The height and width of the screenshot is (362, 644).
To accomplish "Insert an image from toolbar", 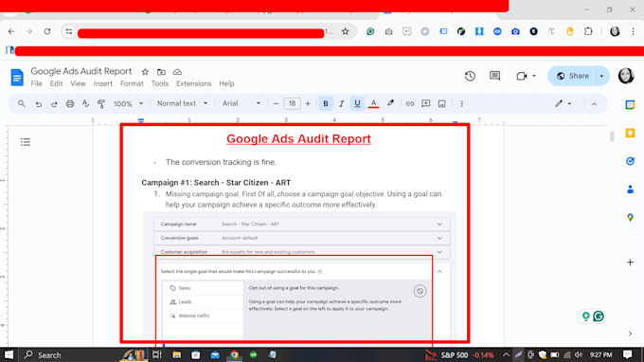I will point(442,103).
